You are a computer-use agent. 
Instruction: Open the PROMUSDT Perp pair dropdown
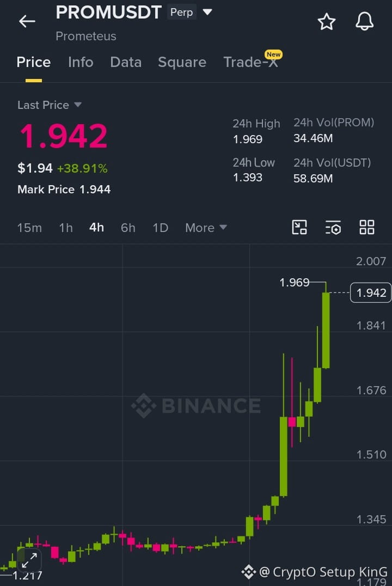[207, 12]
